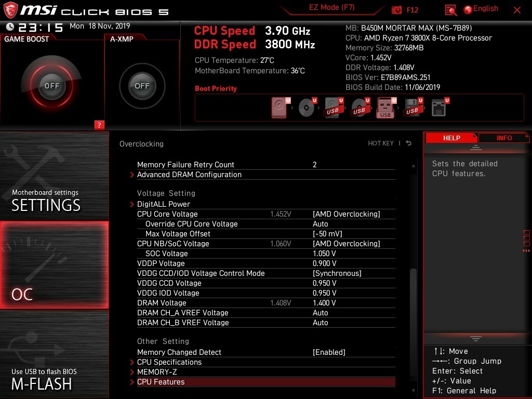Viewport: 532px width, 399px height.
Task: Edit VDDG CCD Voltage 0.950 V value
Action: click(324, 283)
